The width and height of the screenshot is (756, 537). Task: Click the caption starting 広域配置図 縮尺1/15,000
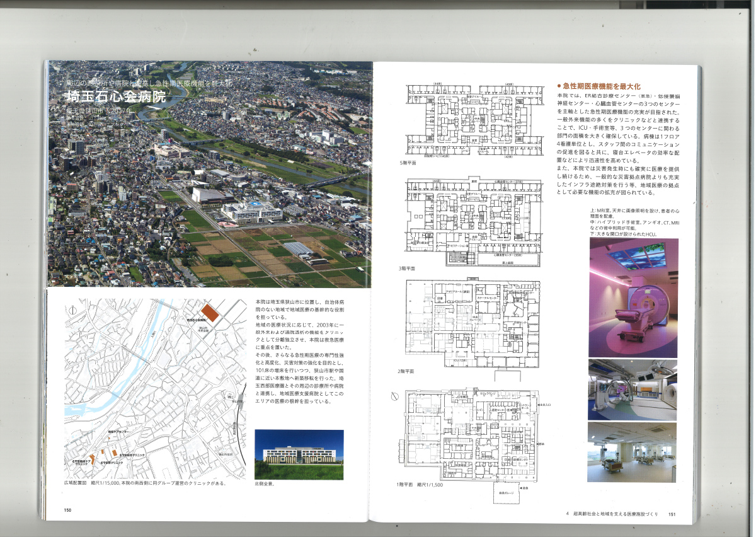[x=144, y=485]
